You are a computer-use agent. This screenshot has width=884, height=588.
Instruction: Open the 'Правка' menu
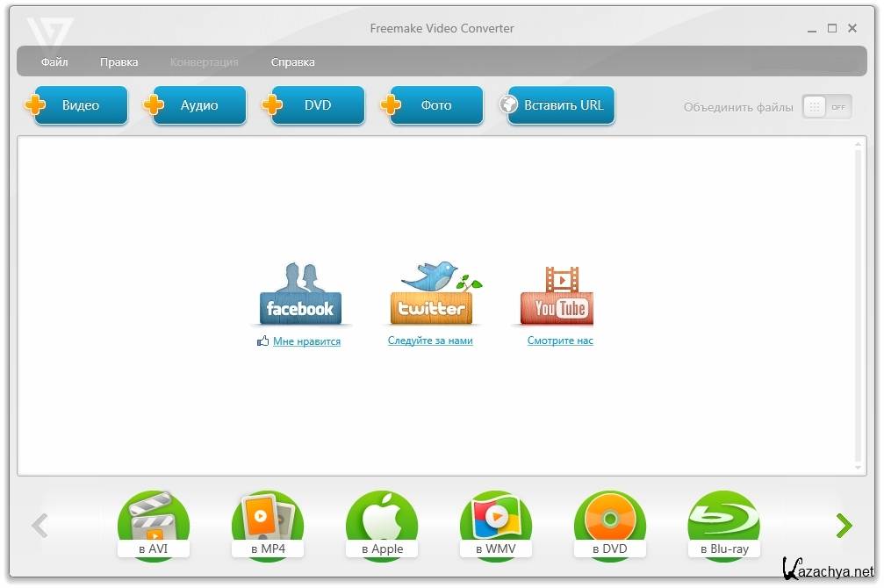point(119,62)
